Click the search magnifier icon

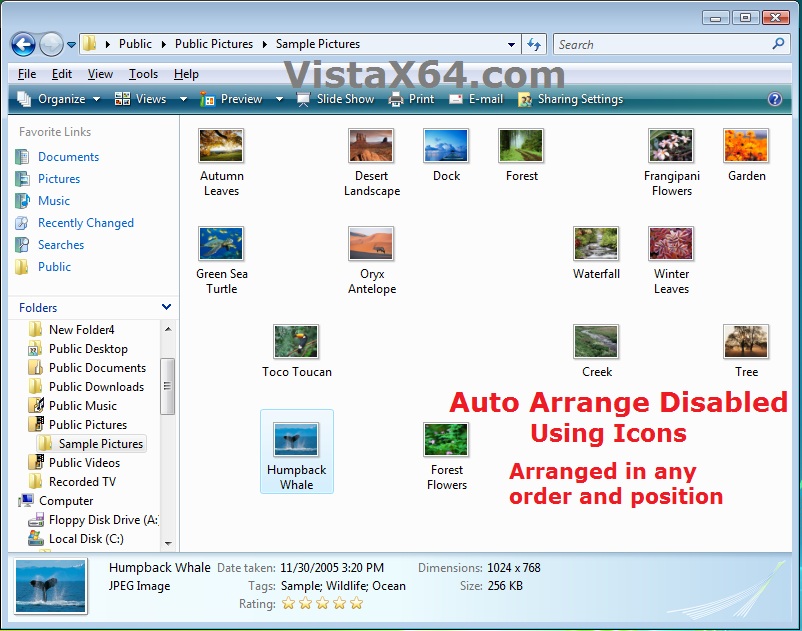(x=778, y=44)
